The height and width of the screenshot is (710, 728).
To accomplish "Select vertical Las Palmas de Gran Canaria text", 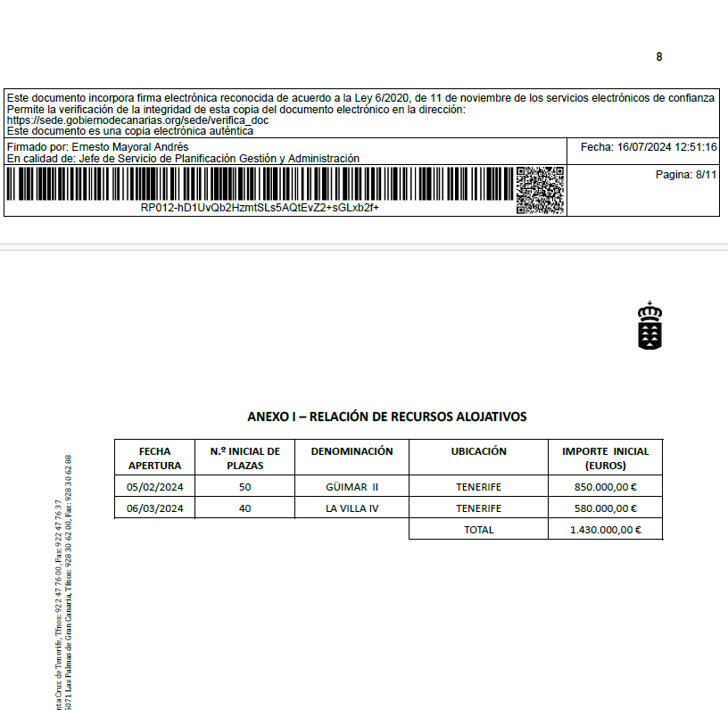I will point(68,582).
